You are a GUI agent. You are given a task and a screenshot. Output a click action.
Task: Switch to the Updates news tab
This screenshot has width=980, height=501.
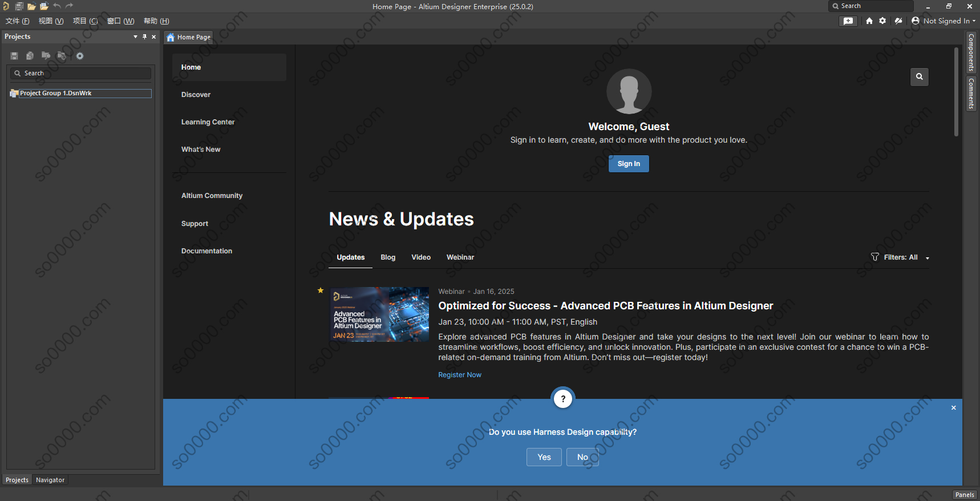point(350,257)
